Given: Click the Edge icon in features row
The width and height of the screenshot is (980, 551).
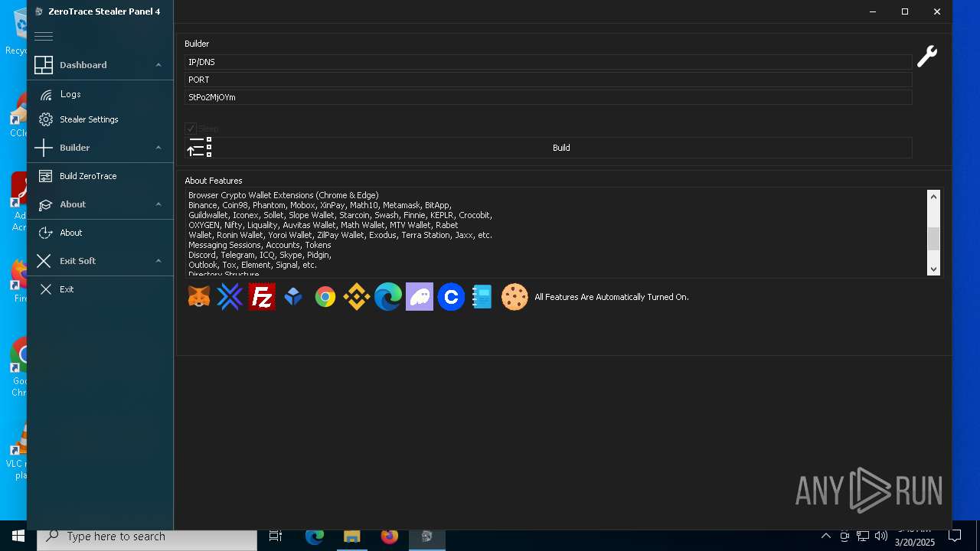Looking at the screenshot, I should [x=388, y=297].
